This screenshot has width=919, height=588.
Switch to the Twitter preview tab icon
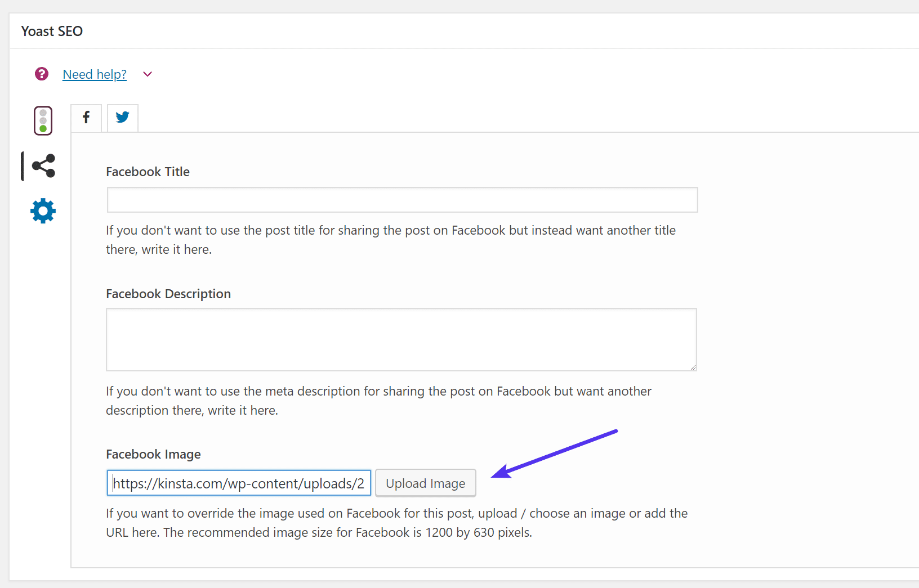coord(122,118)
